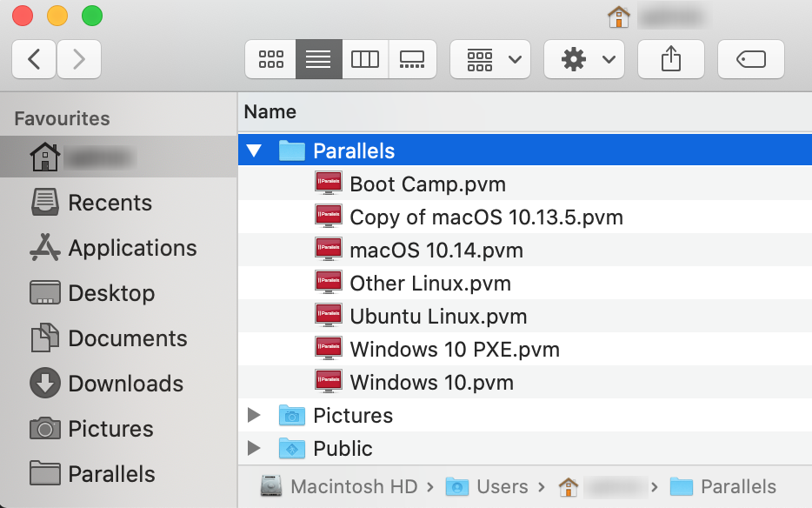Select the Boot Camp.pvm filename

click(428, 184)
